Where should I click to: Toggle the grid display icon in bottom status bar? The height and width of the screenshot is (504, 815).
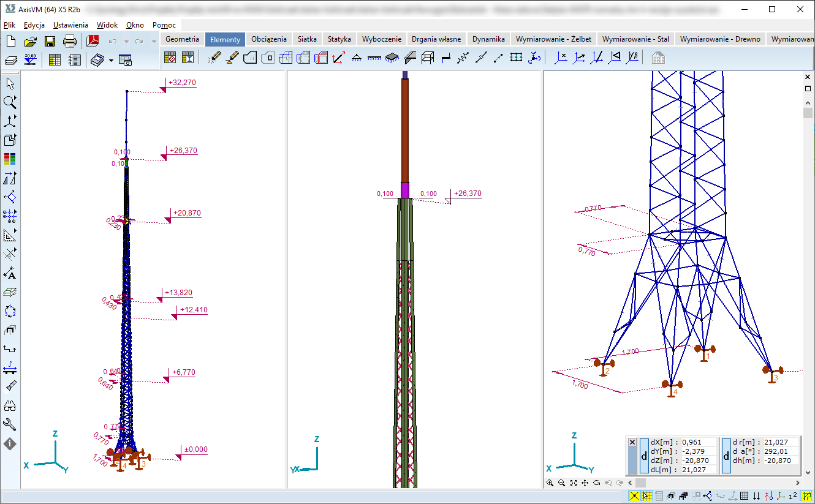(x=744, y=496)
